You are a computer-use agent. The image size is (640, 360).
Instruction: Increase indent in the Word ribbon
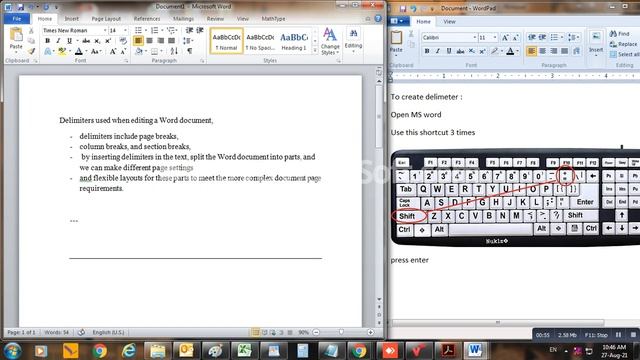[x=200, y=31]
